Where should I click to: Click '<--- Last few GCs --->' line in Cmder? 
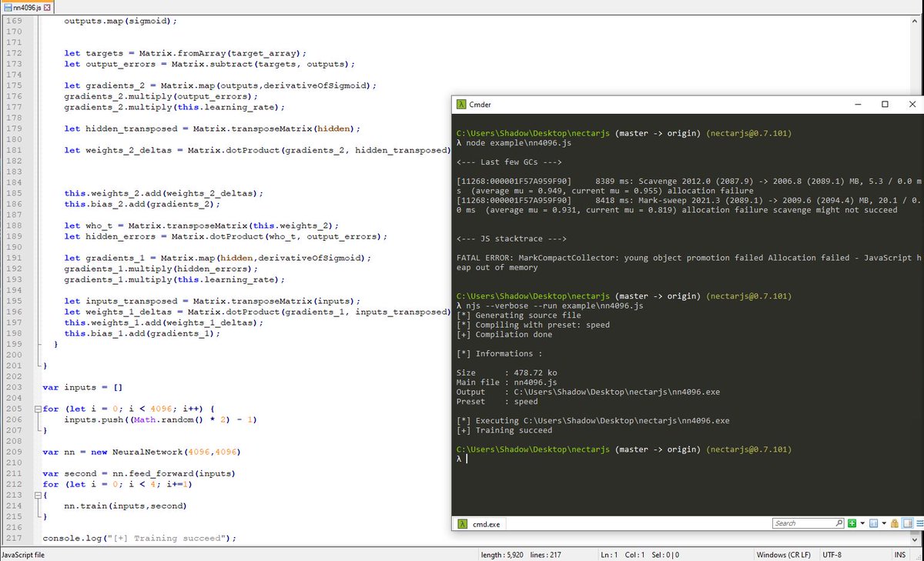[x=509, y=162]
